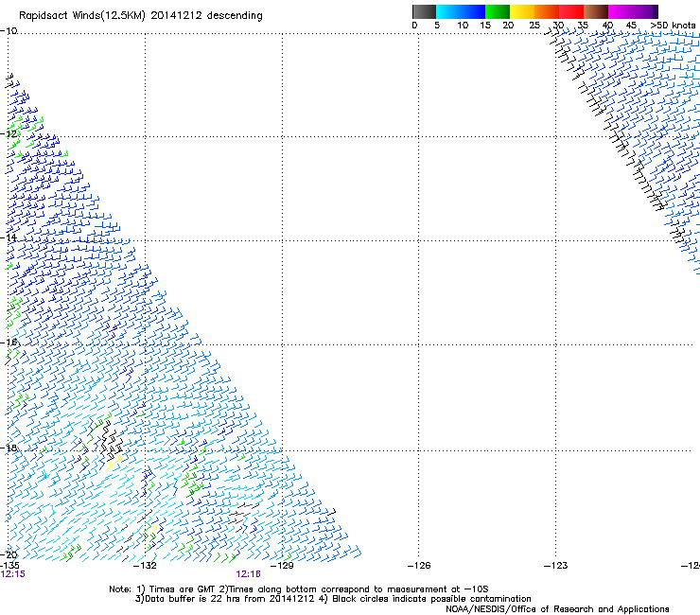Click the chart title 'Rapidscat Winds(12.5KM)'
The width and height of the screenshot is (700, 615).
coord(82,16)
